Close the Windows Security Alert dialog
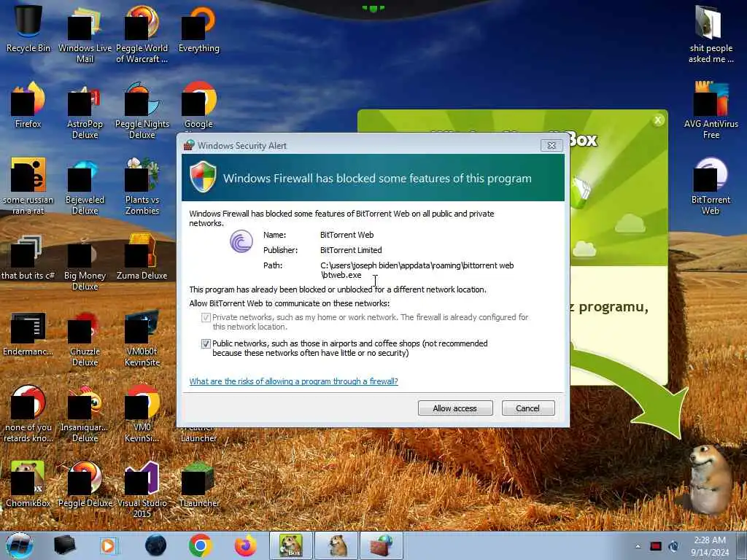This screenshot has height=560, width=747. (551, 145)
